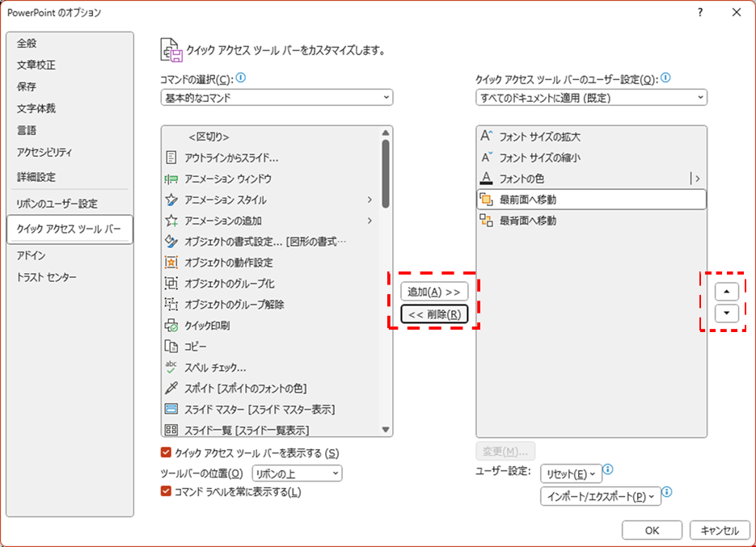
Task: Open すべてのドキュメントに適用 dropdown
Action: click(x=591, y=98)
